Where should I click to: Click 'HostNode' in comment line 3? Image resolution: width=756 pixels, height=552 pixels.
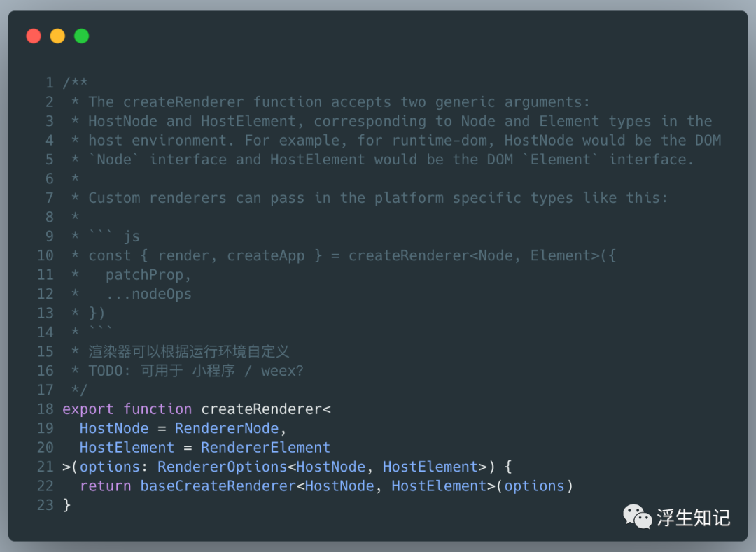coord(123,121)
